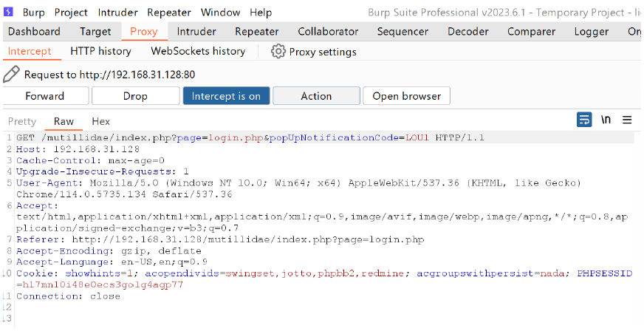Select the Intercept sub-tab
The image size is (644, 331).
(x=30, y=51)
